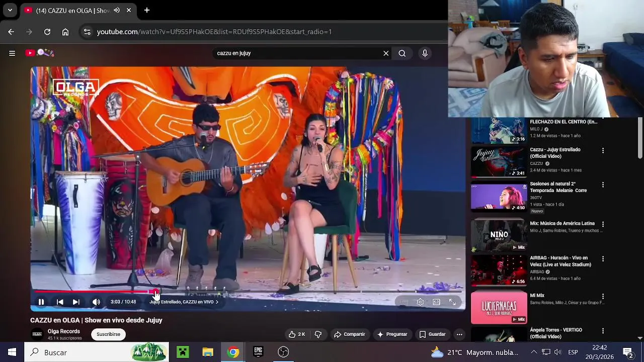
Task: Enter fullscreen mode on the player
Action: coord(452,302)
